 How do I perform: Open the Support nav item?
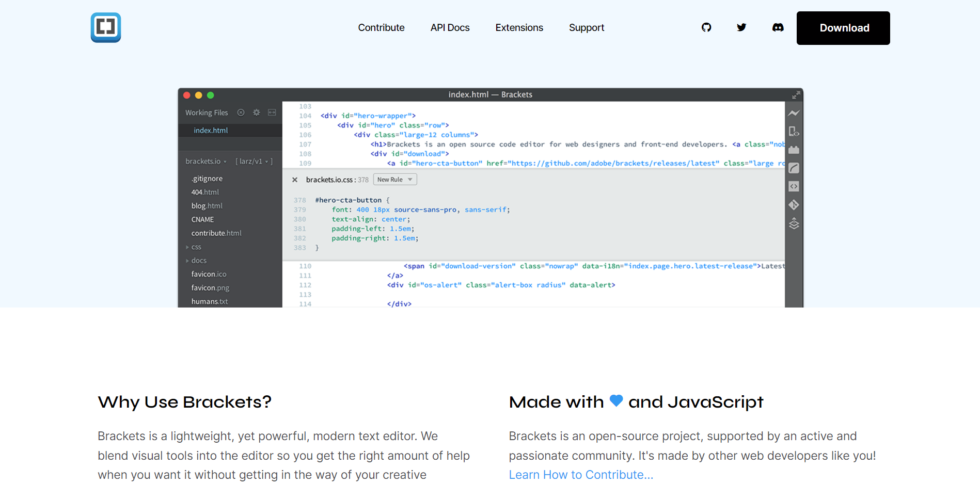587,28
